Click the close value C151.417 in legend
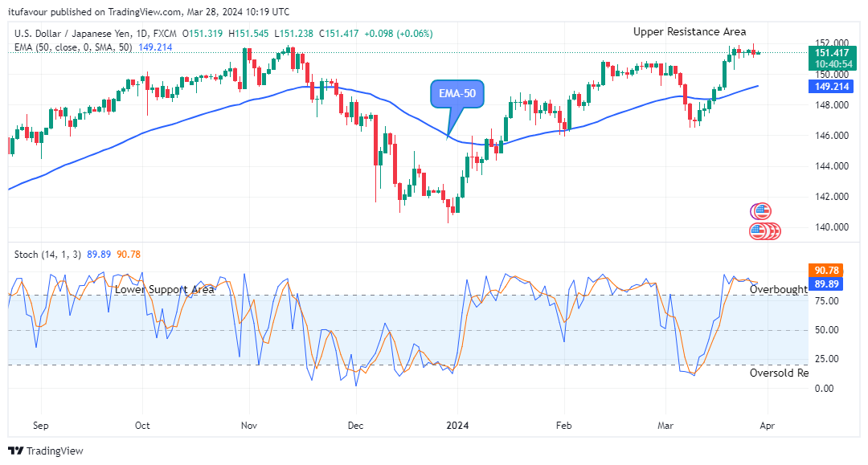This screenshot has width=868, height=465. (339, 34)
